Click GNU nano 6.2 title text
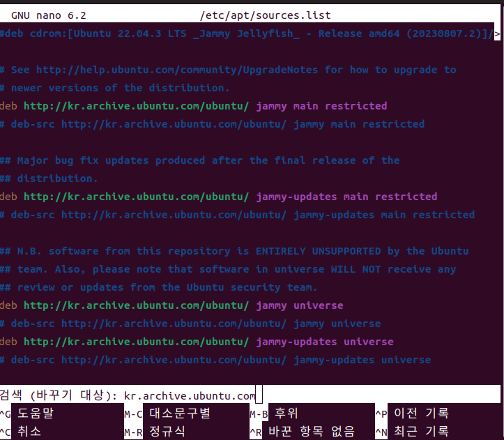Image resolution: width=504 pixels, height=440 pixels. [x=49, y=15]
